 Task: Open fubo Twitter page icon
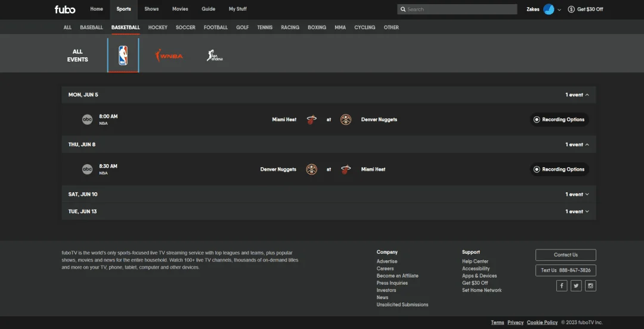[576, 286]
